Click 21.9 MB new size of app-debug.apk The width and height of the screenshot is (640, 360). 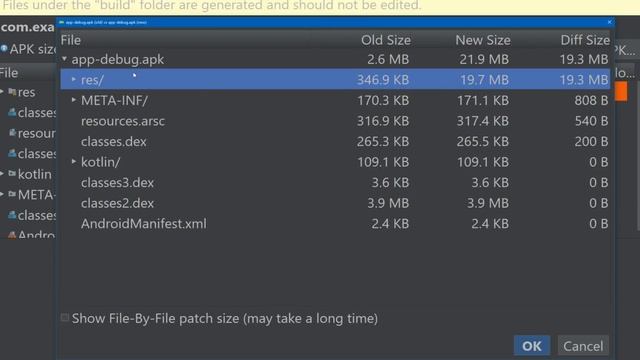[484, 59]
